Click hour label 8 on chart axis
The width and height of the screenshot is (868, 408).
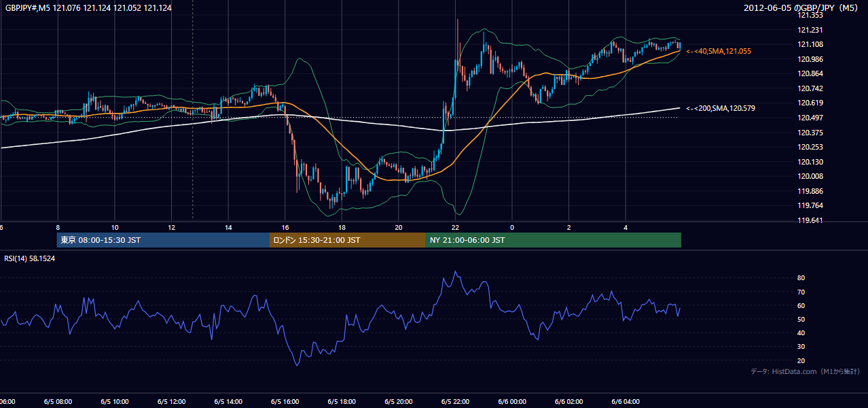pyautogui.click(x=58, y=228)
